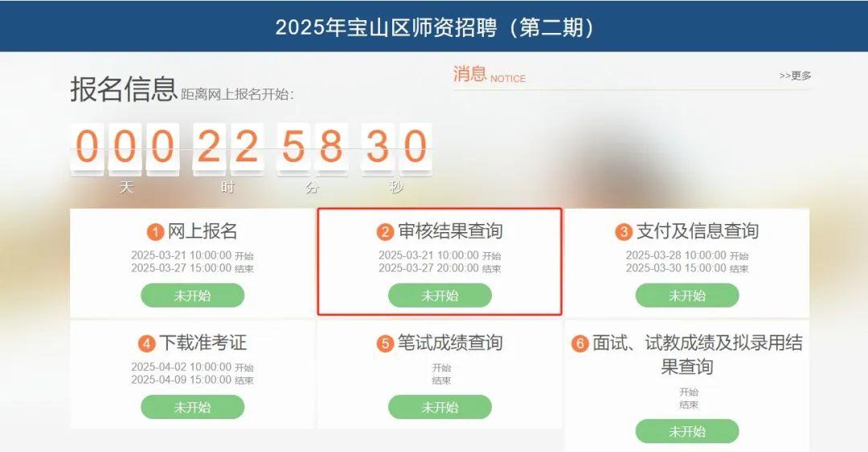Viewport: 868px width, 452px height.
Task: Click the orange number 2 step icon
Action: [x=385, y=232]
